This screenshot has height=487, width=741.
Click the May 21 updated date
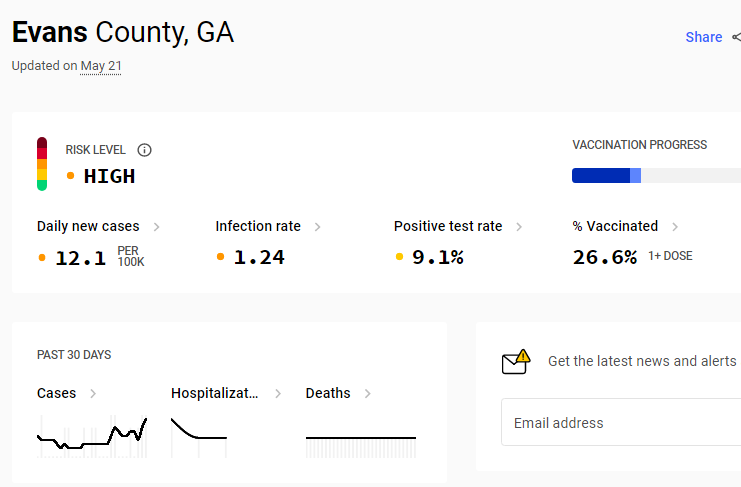pyautogui.click(x=101, y=66)
